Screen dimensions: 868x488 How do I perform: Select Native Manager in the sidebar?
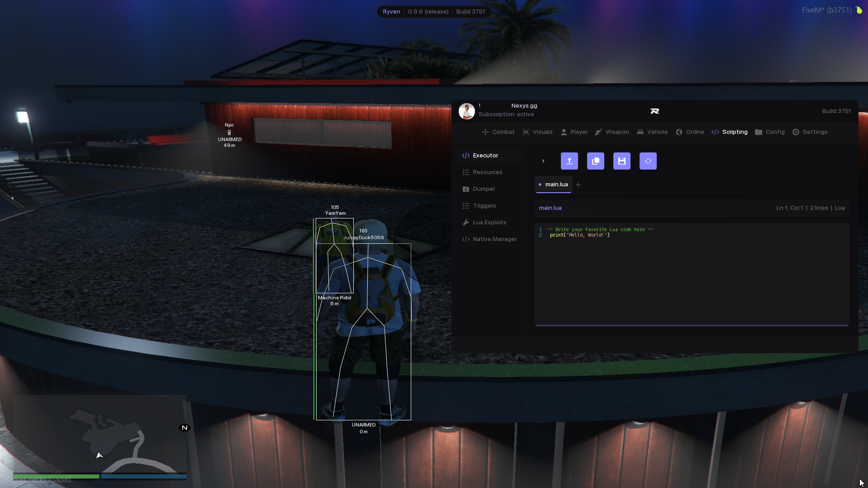pyautogui.click(x=489, y=239)
